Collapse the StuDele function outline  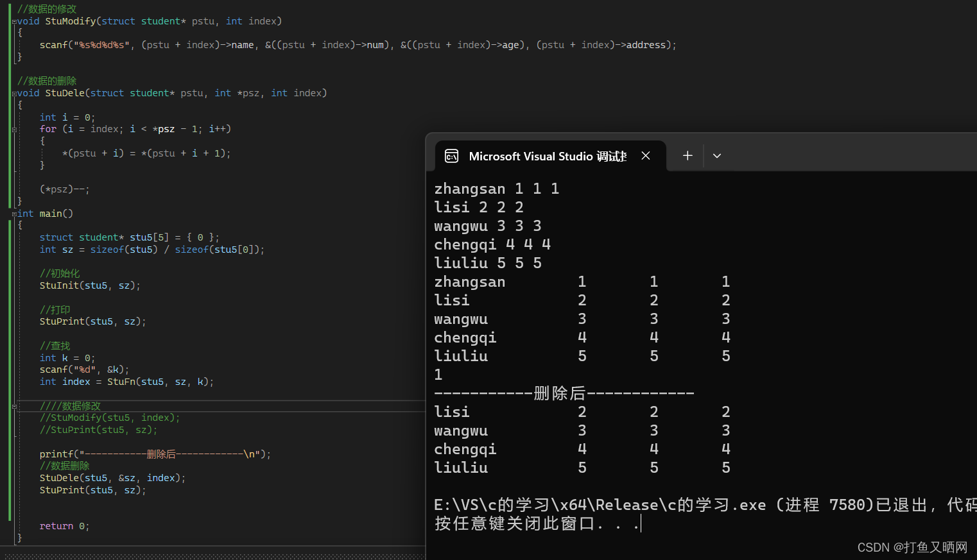click(14, 94)
